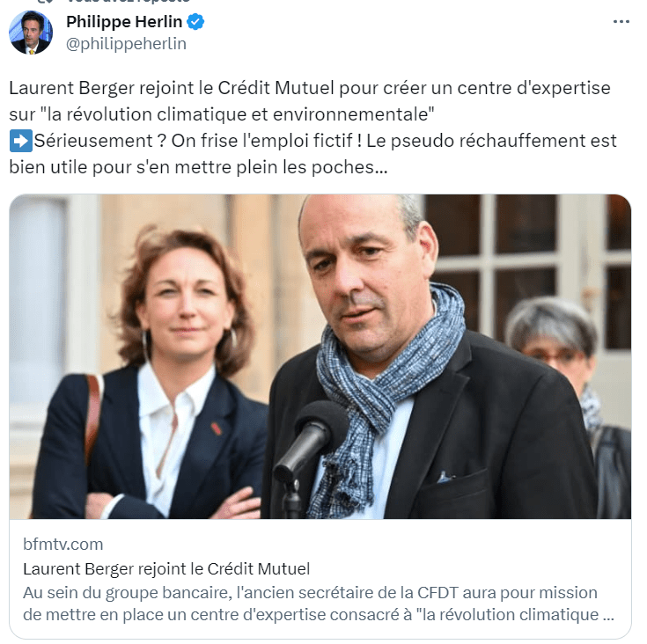Click the quoted phrase la révolution climatique et environnementale
Viewport: 647px width, 644px height.
238,114
